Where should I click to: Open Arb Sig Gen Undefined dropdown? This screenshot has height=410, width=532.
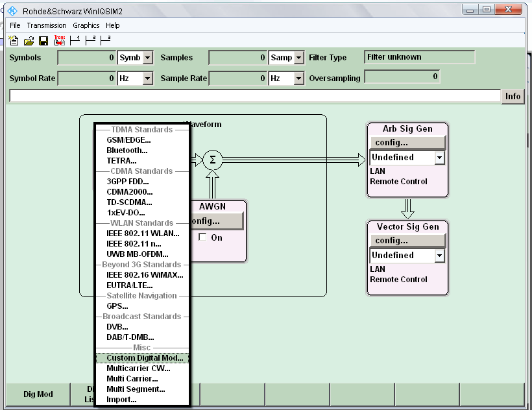[x=439, y=158]
